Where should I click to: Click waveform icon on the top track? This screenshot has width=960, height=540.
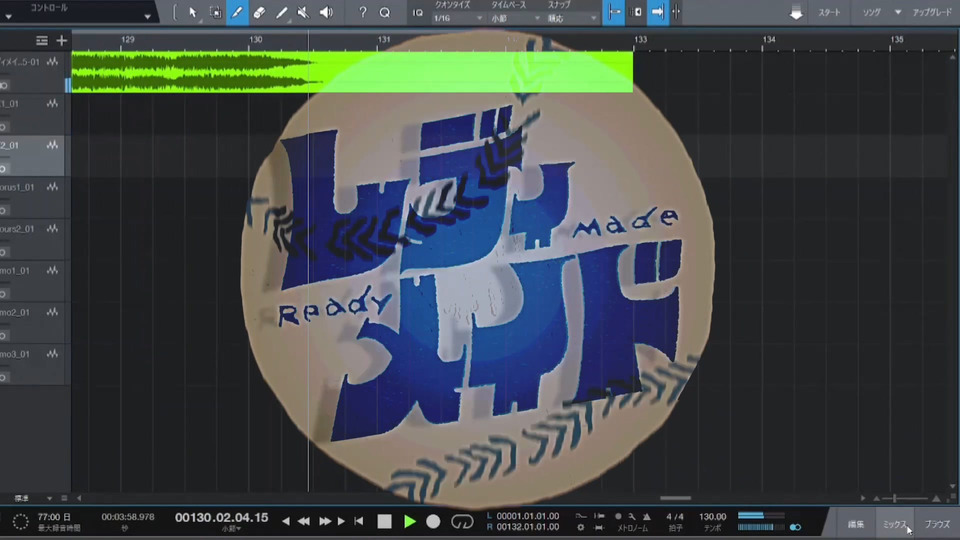pyautogui.click(x=53, y=62)
